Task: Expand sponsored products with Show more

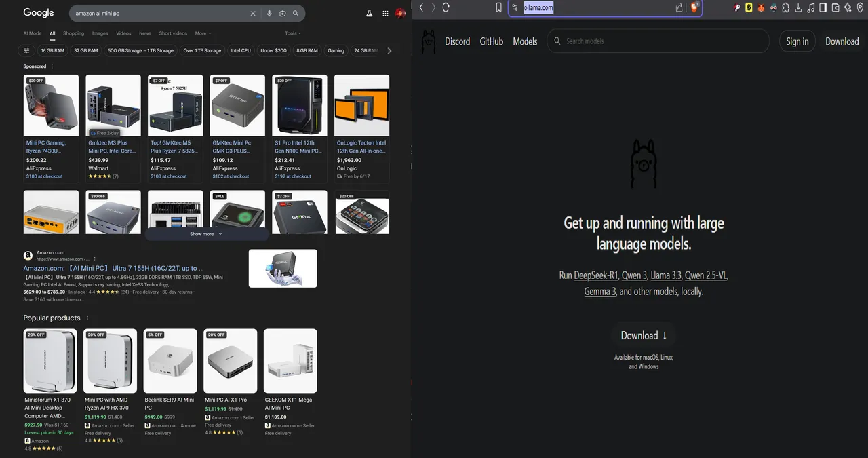Action: [206, 234]
